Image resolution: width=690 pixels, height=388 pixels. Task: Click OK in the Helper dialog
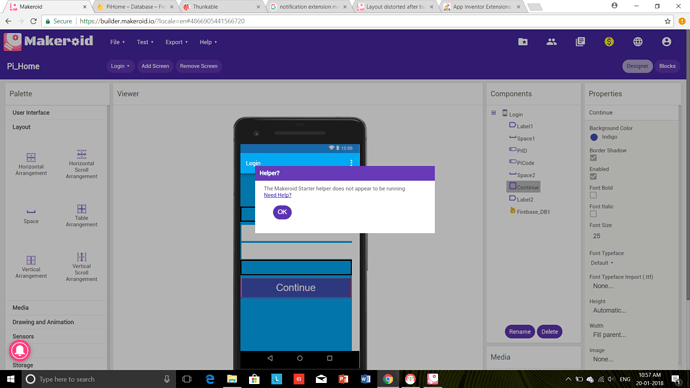[282, 212]
